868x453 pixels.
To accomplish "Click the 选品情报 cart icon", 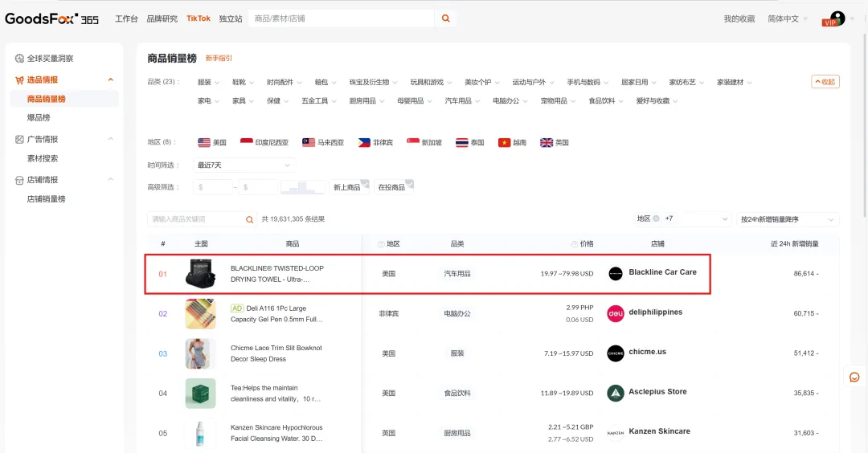I will (19, 80).
